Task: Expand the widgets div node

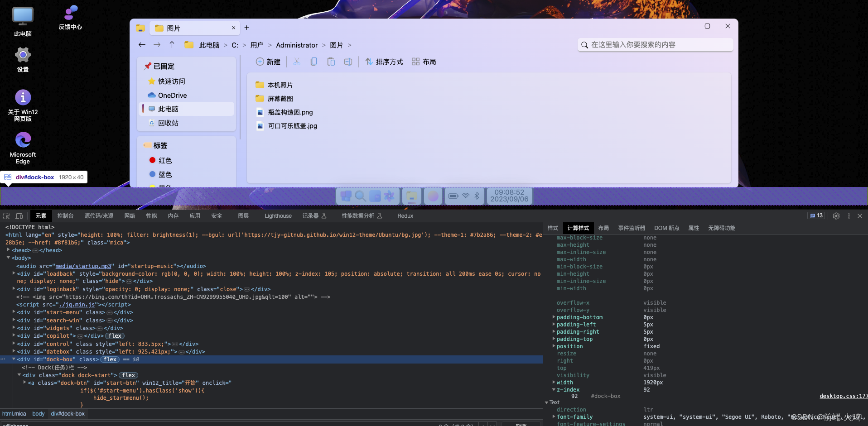Action: [14, 327]
